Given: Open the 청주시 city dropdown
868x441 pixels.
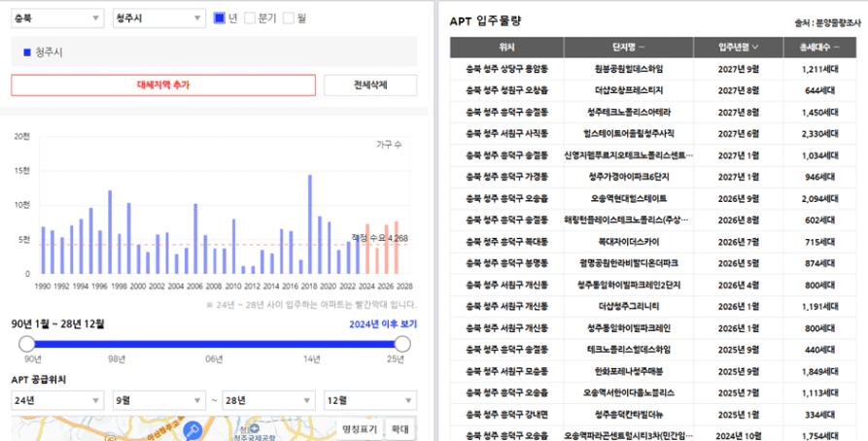Looking at the screenshot, I should pyautogui.click(x=158, y=18).
